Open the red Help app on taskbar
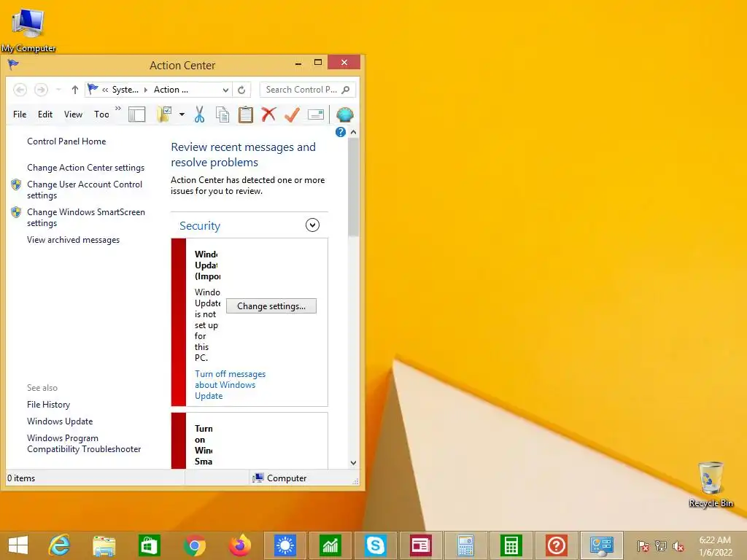Screen dimensions: 747x560 pos(556,545)
